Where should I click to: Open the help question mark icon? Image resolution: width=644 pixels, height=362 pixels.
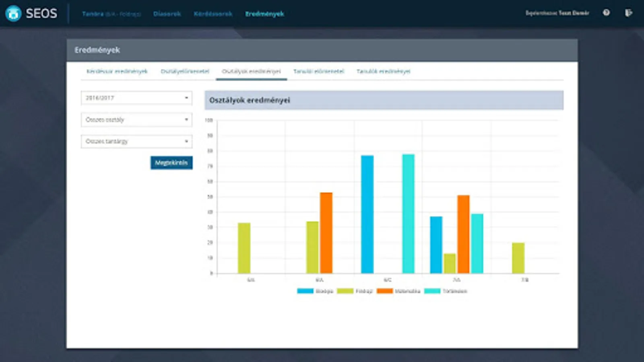pos(606,13)
